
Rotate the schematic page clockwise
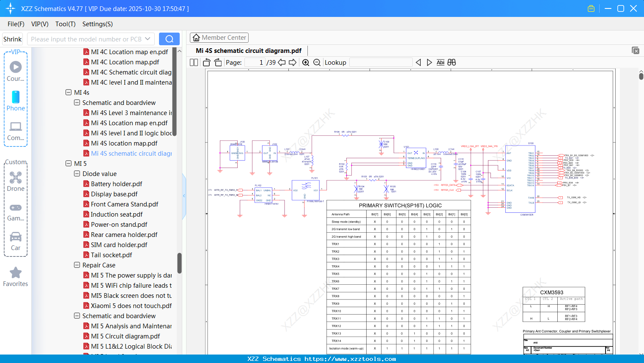click(x=217, y=62)
